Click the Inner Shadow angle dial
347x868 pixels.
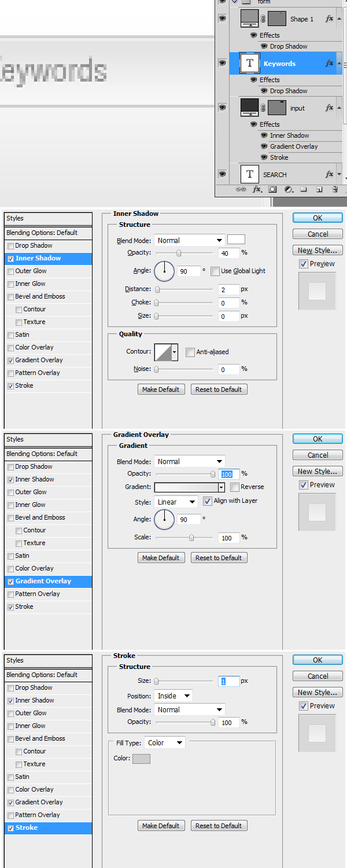tap(164, 271)
